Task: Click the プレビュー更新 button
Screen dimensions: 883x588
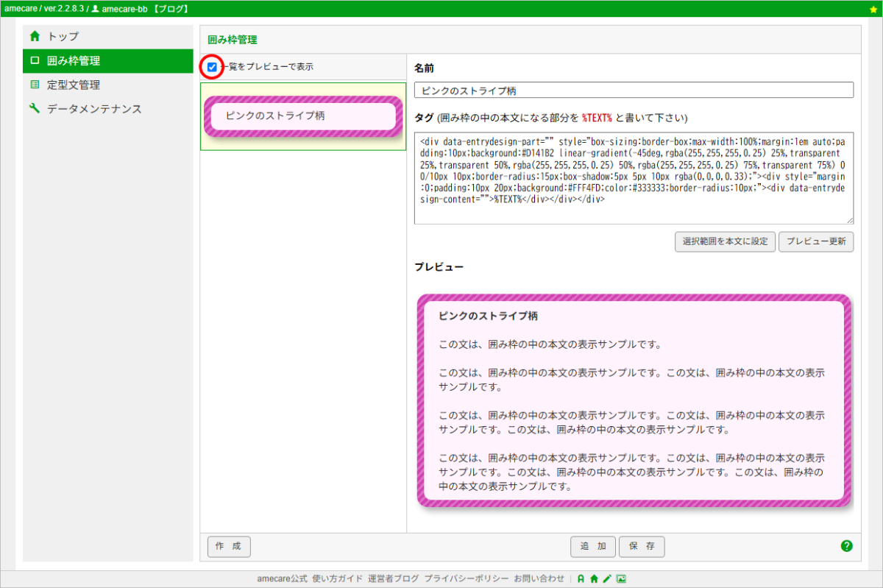Action: [815, 241]
